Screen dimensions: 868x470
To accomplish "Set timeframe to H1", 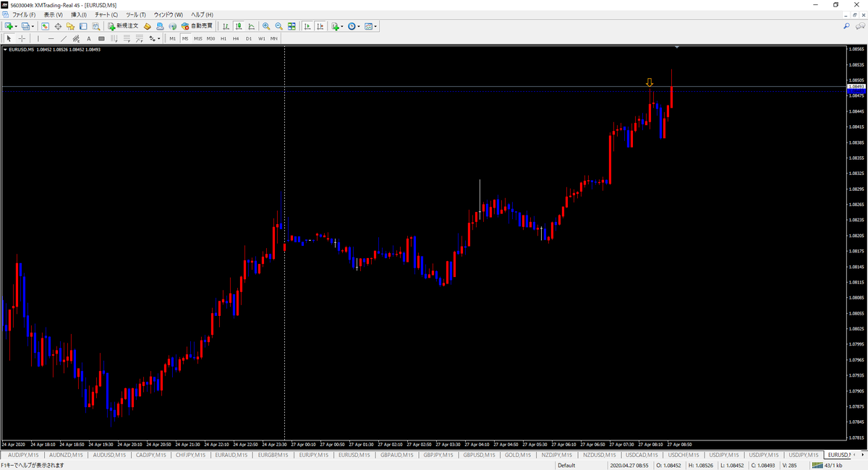I will tap(224, 38).
